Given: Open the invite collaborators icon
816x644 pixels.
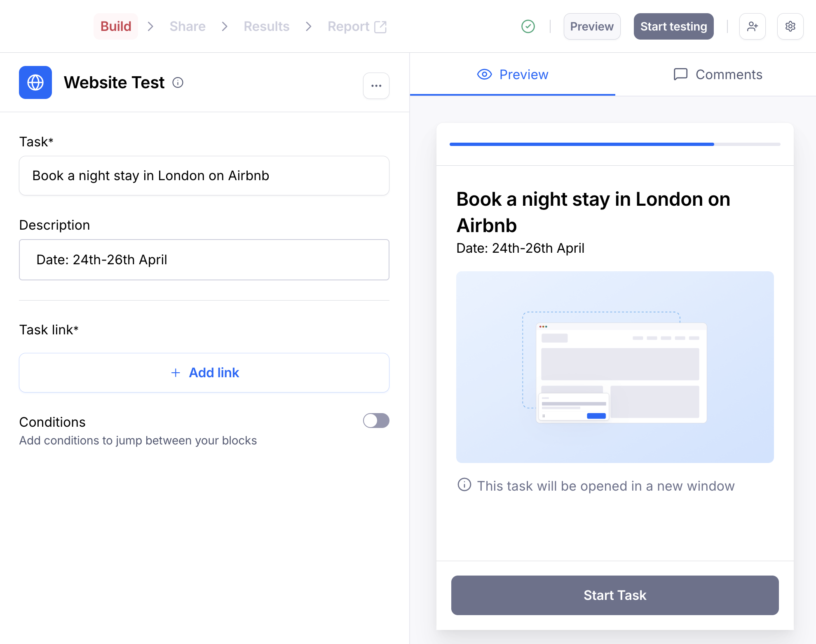Looking at the screenshot, I should pyautogui.click(x=752, y=26).
